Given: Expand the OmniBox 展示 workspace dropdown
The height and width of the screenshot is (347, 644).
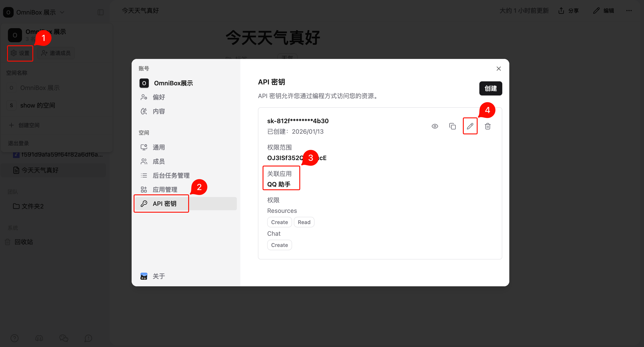Looking at the screenshot, I should point(62,12).
